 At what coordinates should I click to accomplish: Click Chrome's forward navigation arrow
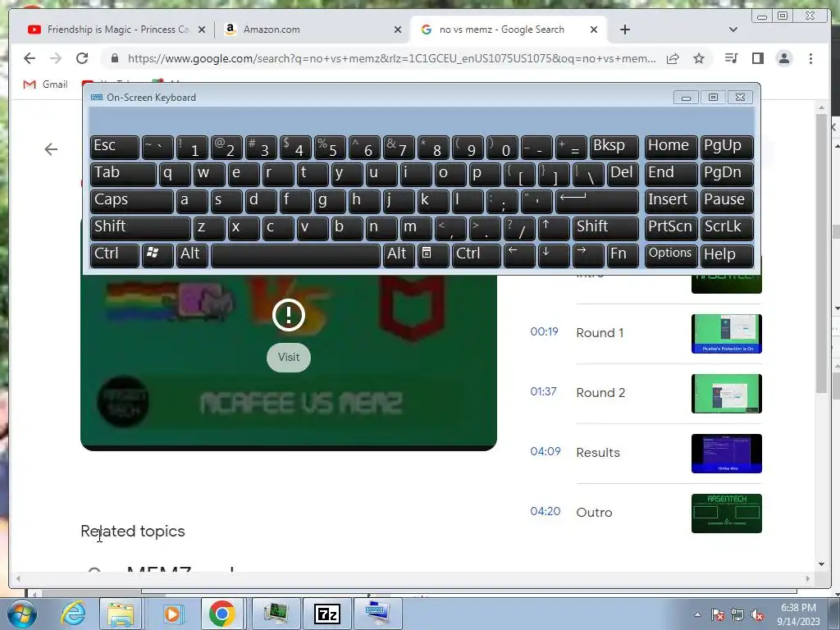(56, 58)
